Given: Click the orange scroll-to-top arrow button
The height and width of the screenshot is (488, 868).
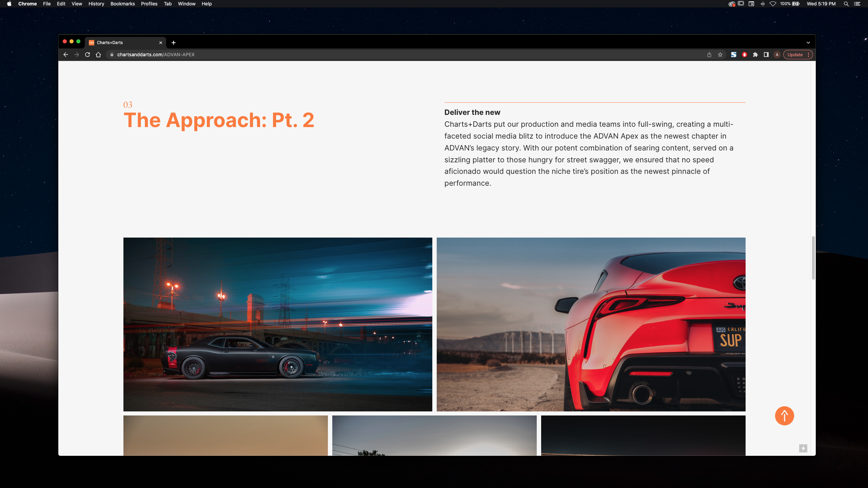Looking at the screenshot, I should click(785, 416).
